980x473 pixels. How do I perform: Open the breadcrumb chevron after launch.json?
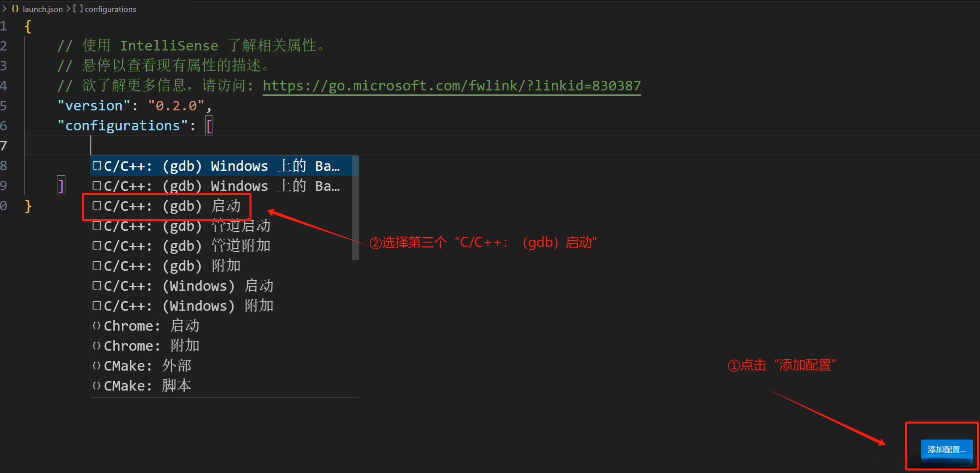point(67,8)
